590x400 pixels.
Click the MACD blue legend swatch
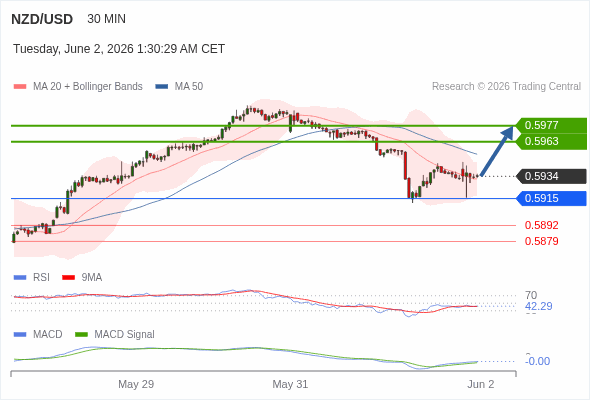pyautogui.click(x=20, y=335)
